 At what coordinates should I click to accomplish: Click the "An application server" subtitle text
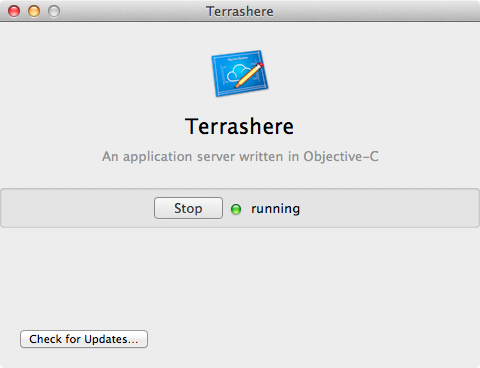[168, 156]
